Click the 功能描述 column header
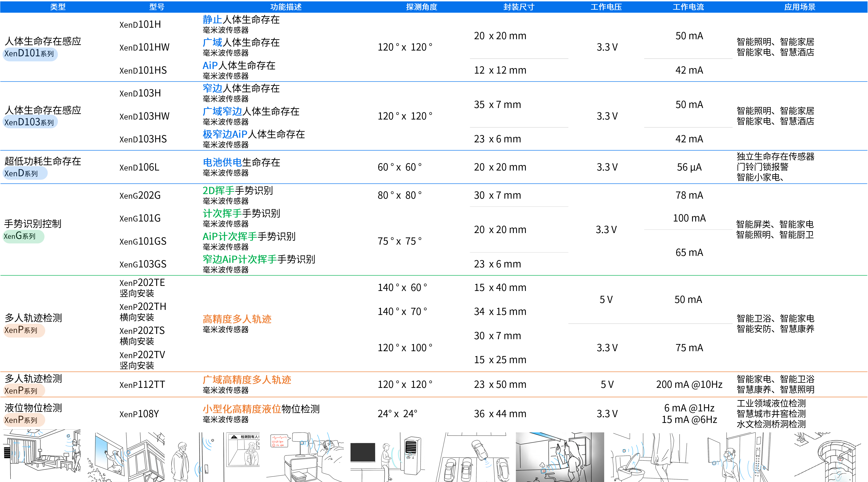 286,7
